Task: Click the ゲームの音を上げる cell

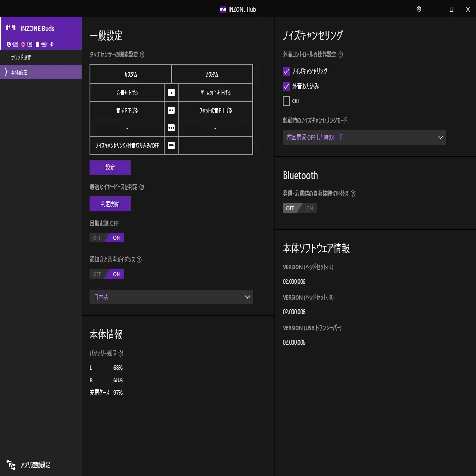Action: tap(215, 93)
